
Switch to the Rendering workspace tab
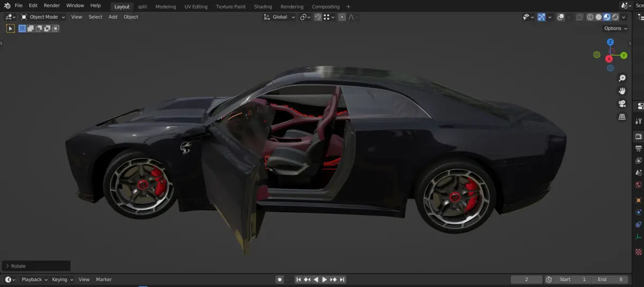(x=292, y=6)
